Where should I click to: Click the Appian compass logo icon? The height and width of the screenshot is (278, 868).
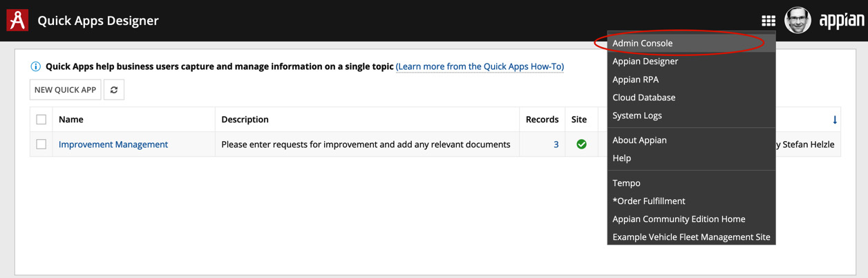click(17, 20)
